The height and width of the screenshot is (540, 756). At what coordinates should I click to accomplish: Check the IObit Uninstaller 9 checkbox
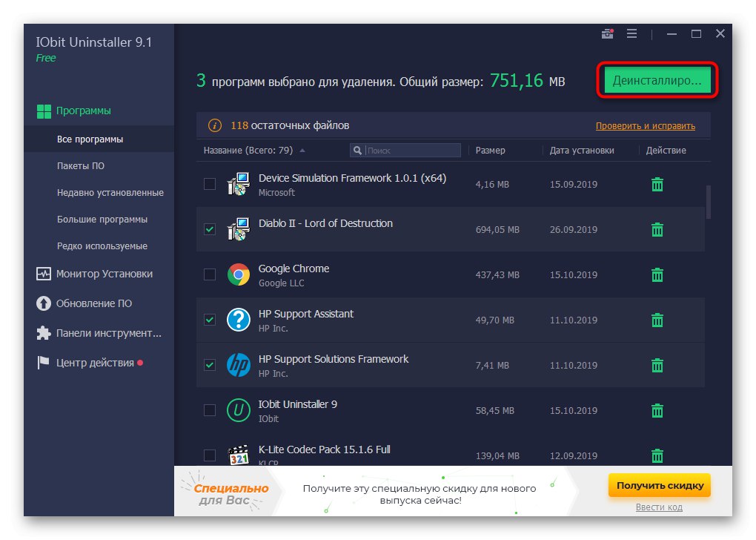210,410
